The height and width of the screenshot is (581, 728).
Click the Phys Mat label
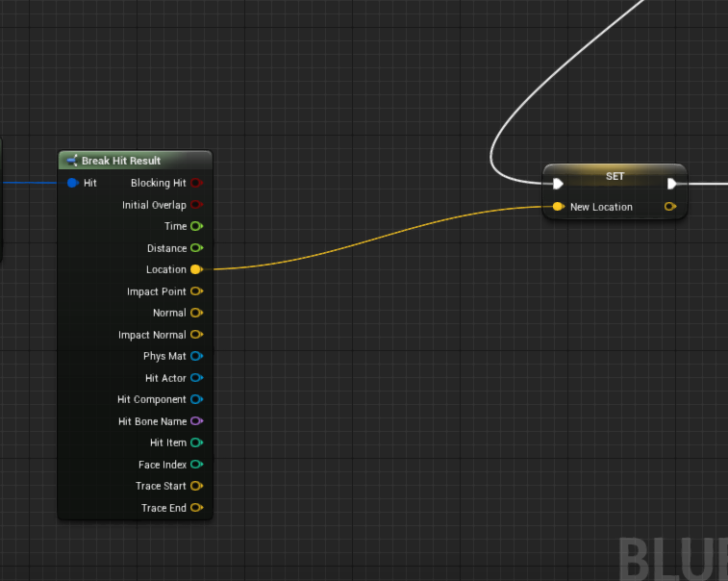(x=164, y=356)
